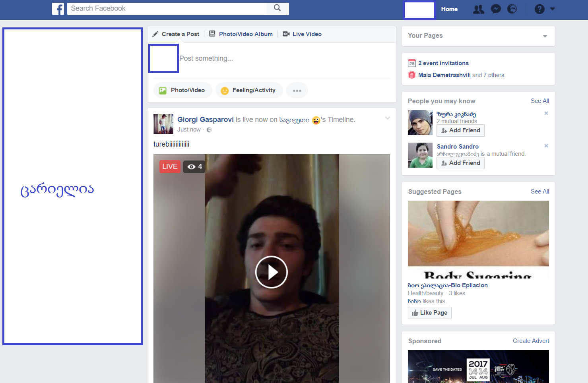
Task: Open Friend Requests icon in top bar
Action: tap(479, 9)
